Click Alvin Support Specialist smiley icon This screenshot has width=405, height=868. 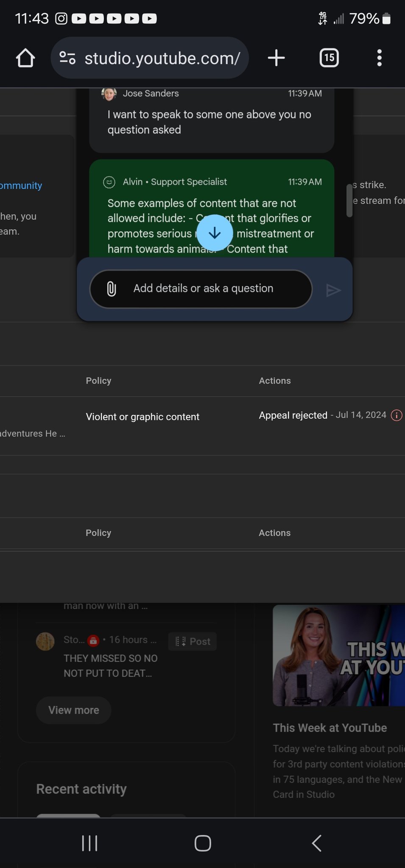tap(109, 182)
